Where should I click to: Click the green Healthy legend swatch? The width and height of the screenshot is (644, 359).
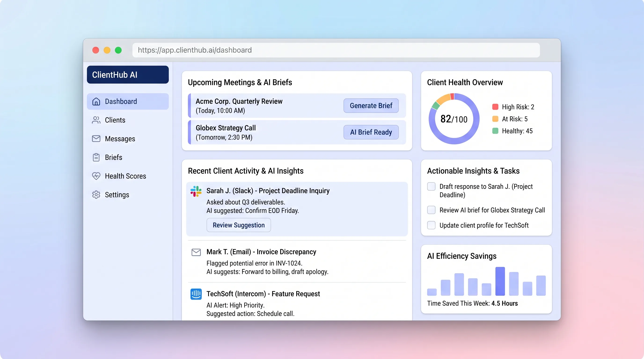click(x=495, y=131)
